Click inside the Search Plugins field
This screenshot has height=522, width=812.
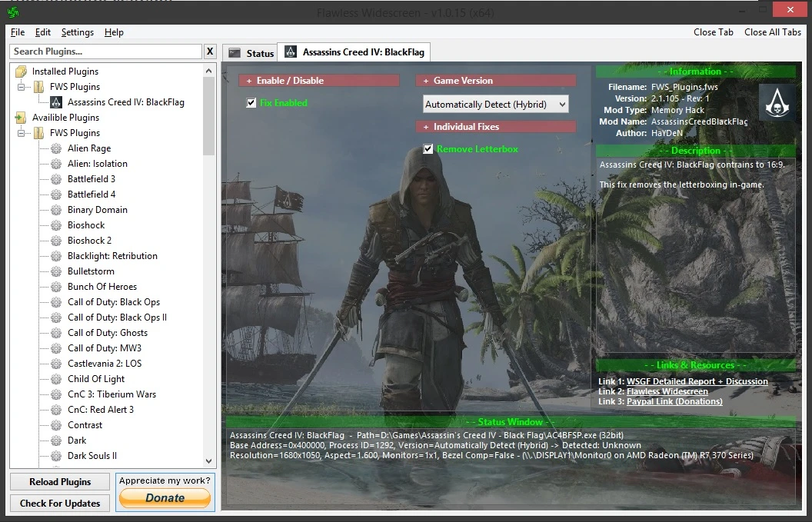pyautogui.click(x=105, y=52)
